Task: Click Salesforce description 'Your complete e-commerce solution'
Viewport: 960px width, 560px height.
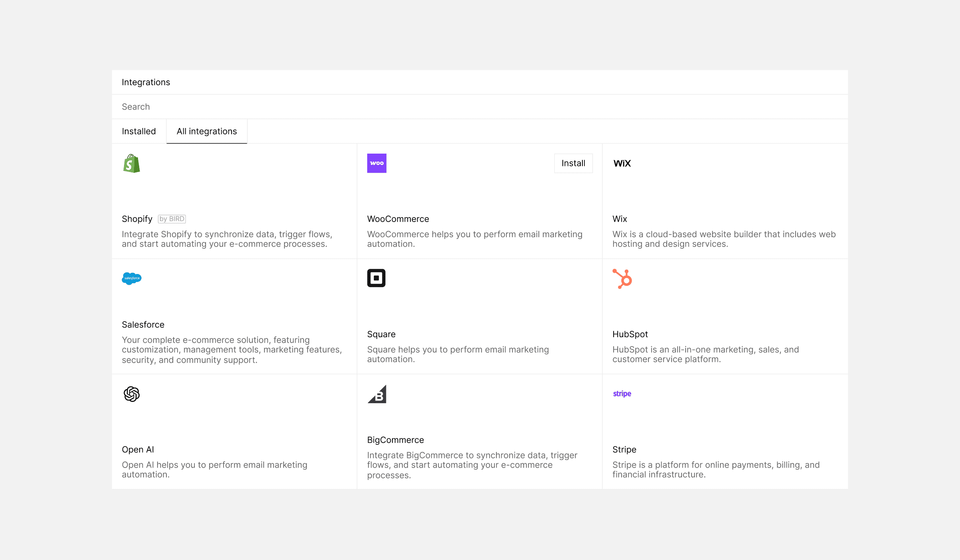Action: pyautogui.click(x=232, y=350)
